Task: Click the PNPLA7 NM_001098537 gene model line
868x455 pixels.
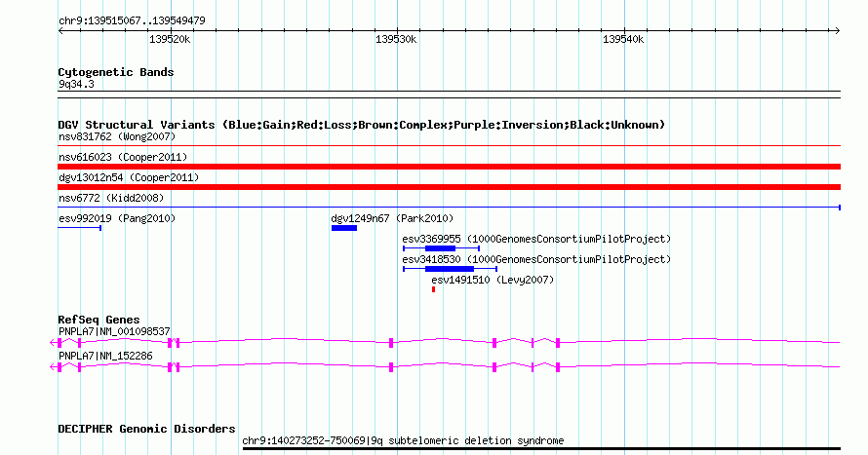Action: 445,343
